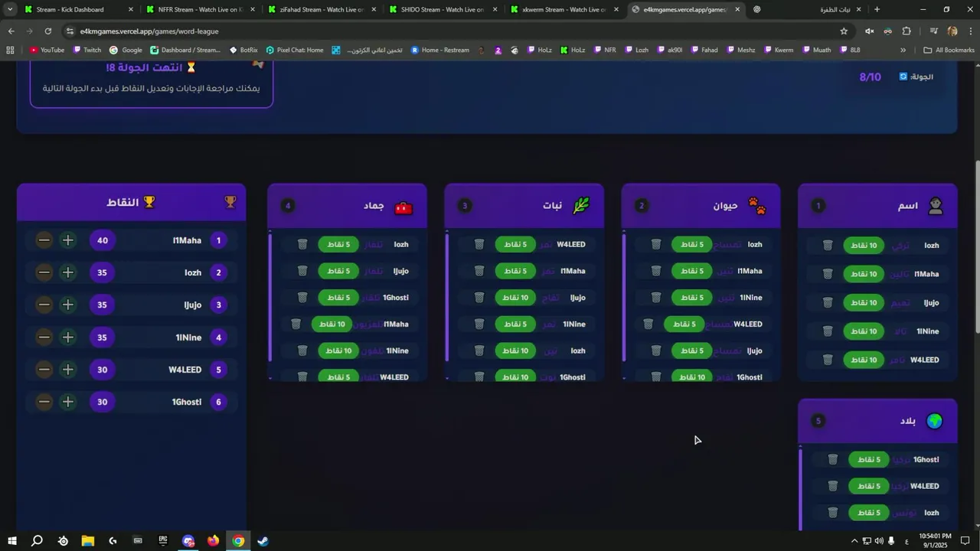Open Firefox from the taskbar
The height and width of the screenshot is (551, 980).
coord(213,541)
